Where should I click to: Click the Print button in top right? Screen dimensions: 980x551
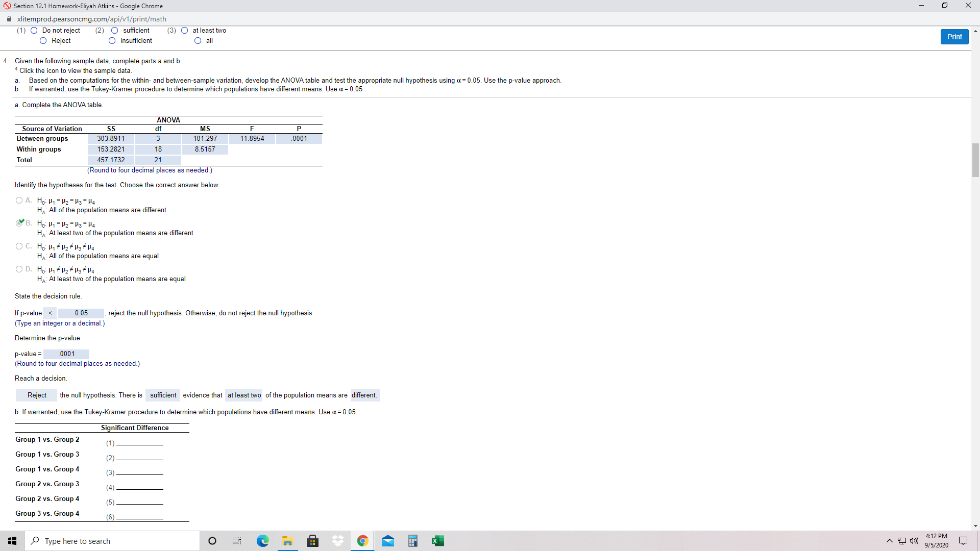coord(954,36)
